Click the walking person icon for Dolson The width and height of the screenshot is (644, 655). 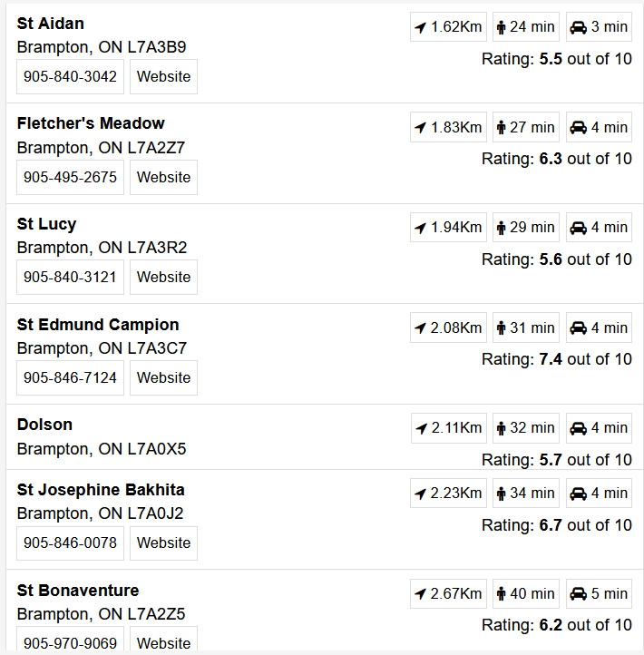(x=501, y=428)
